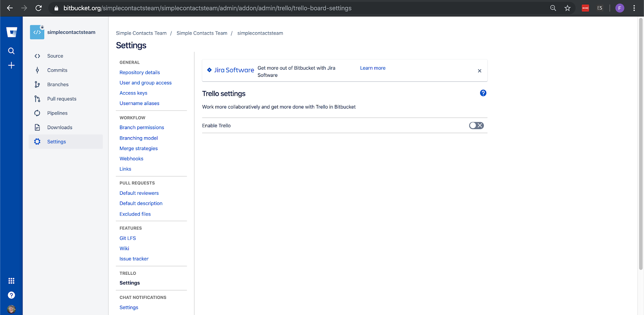Viewport: 644px width, 315px height.
Task: Click the Downloads file icon
Action: pos(37,128)
